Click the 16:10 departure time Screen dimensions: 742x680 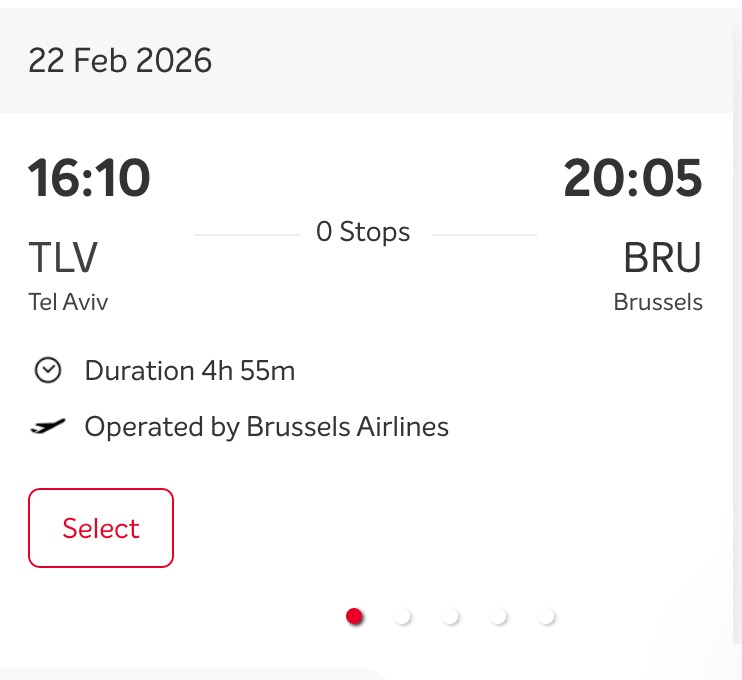[89, 179]
